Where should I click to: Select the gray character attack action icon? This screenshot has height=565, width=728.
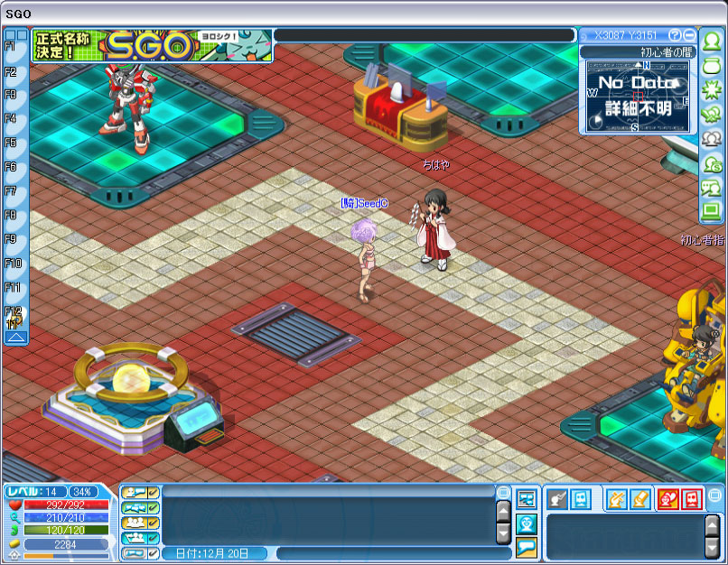[x=557, y=500]
